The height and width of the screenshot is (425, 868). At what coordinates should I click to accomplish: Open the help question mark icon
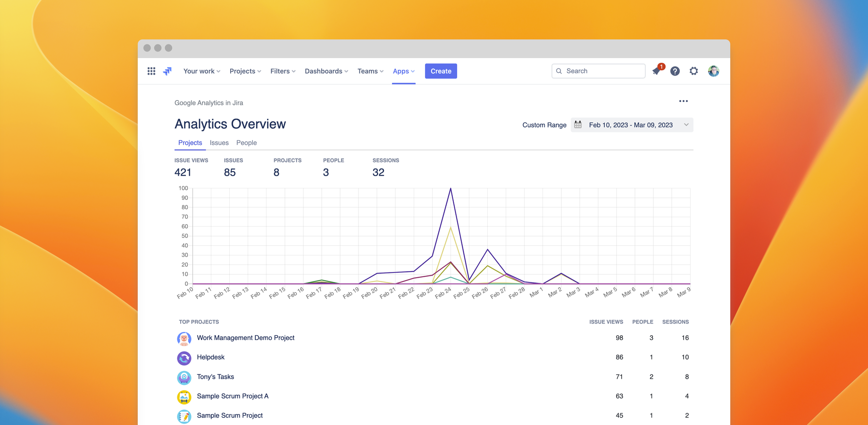click(675, 71)
